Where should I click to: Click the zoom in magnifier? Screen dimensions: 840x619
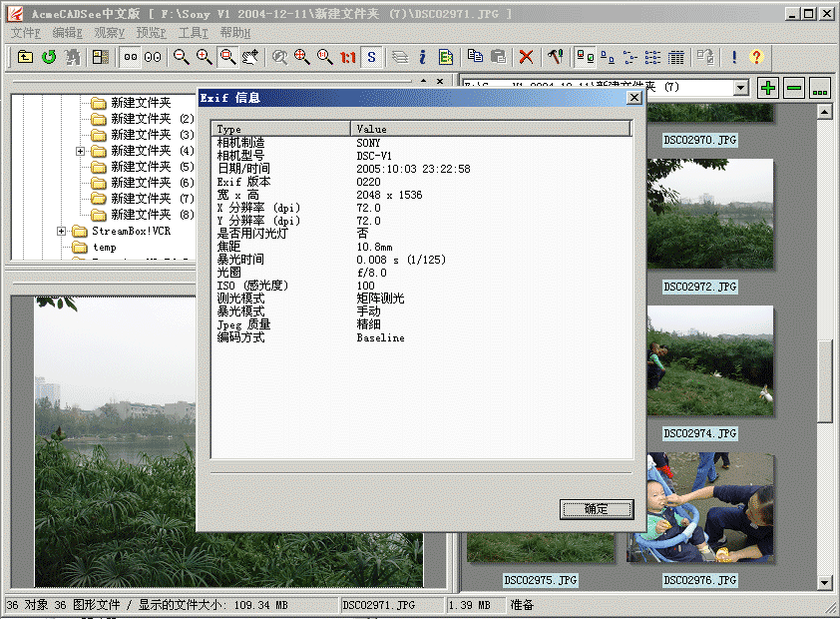pos(205,57)
